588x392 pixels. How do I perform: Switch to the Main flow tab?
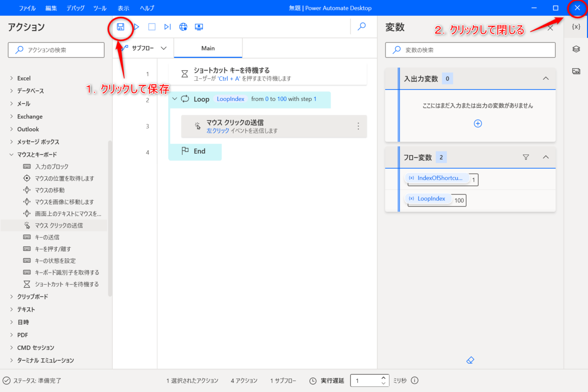(x=208, y=48)
